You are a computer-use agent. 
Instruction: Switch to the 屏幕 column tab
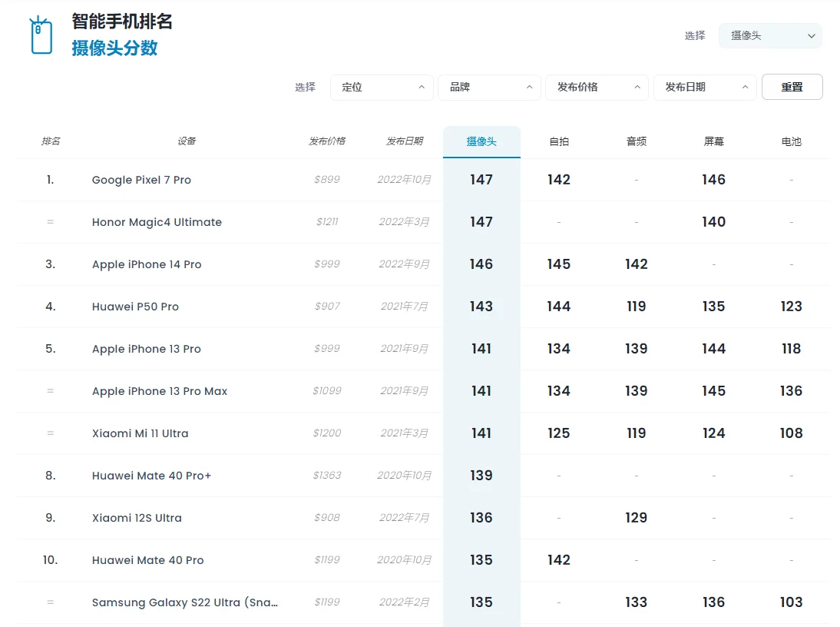[x=713, y=142]
